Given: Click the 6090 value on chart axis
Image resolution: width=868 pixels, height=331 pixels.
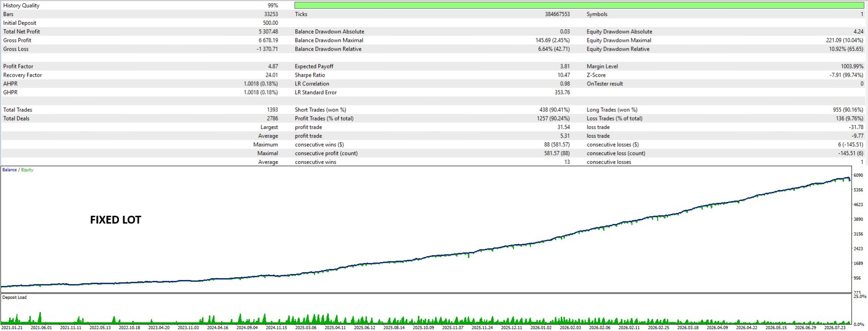Looking at the screenshot, I should 858,175.
